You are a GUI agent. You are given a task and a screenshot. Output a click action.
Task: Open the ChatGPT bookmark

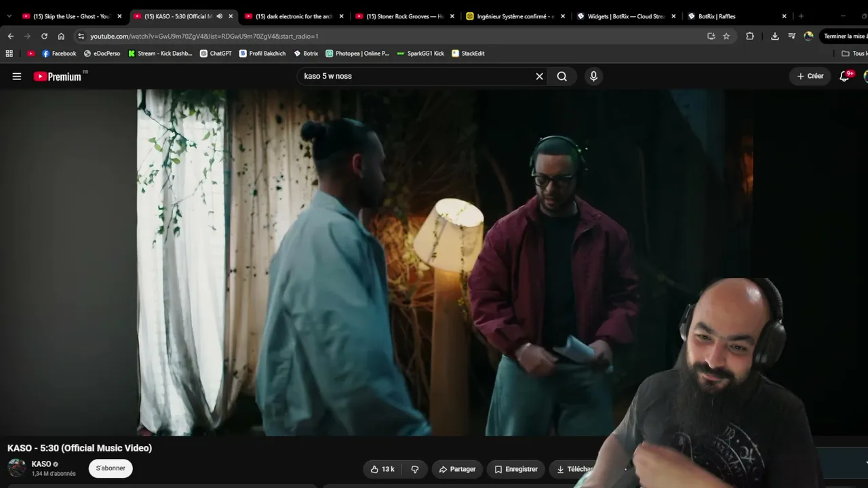point(216,54)
